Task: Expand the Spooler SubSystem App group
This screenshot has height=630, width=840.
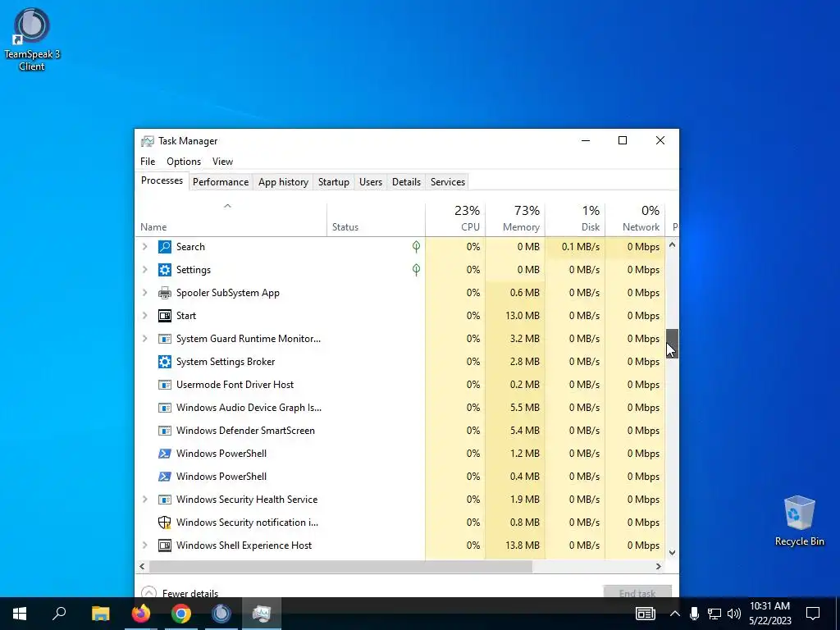Action: point(144,293)
